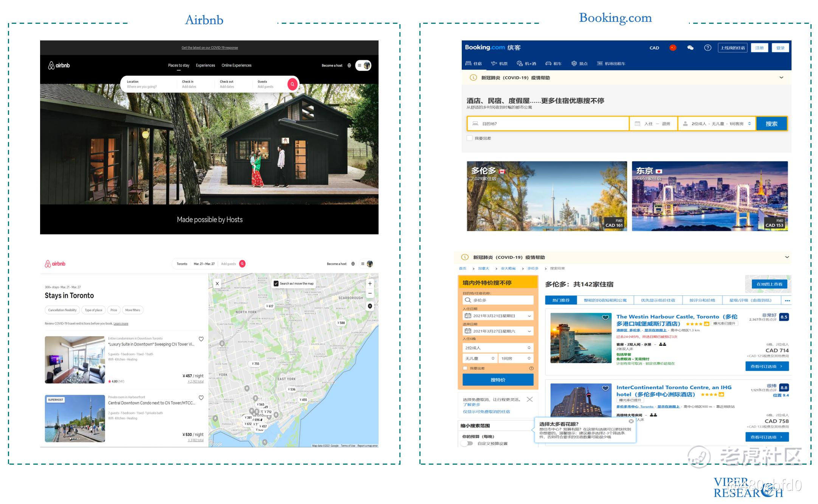Click the ¥755 price marker on the map

tap(256, 363)
